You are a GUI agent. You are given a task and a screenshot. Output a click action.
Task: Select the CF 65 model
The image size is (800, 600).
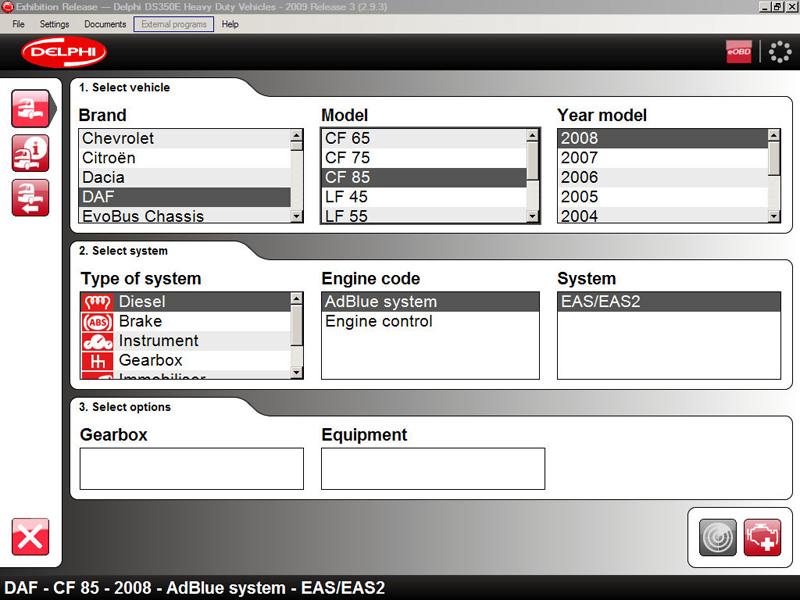(424, 138)
